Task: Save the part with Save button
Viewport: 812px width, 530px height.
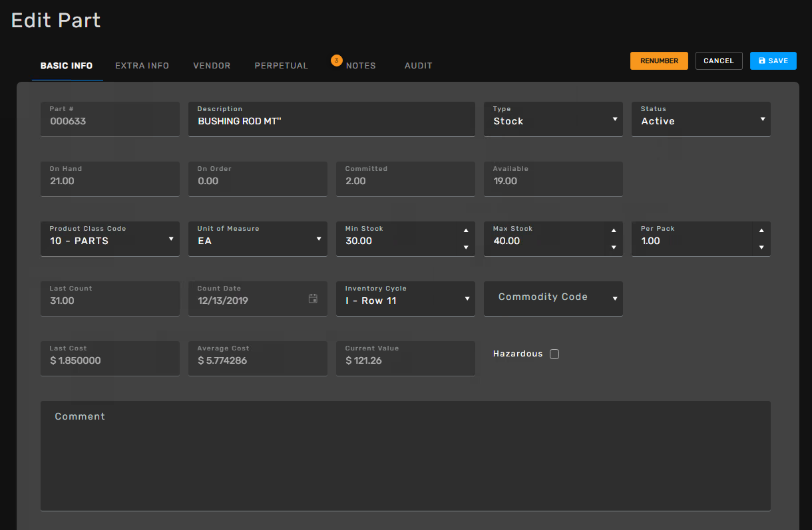Action: tap(773, 61)
